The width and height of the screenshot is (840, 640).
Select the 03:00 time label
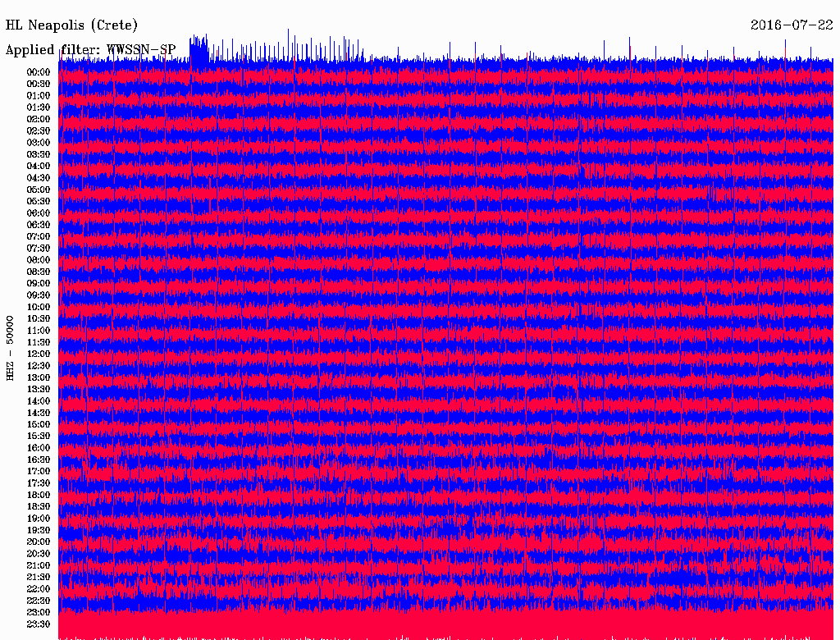(x=39, y=143)
